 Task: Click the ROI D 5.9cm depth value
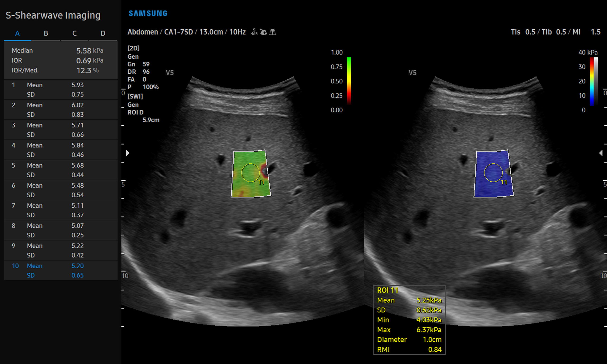tap(151, 120)
